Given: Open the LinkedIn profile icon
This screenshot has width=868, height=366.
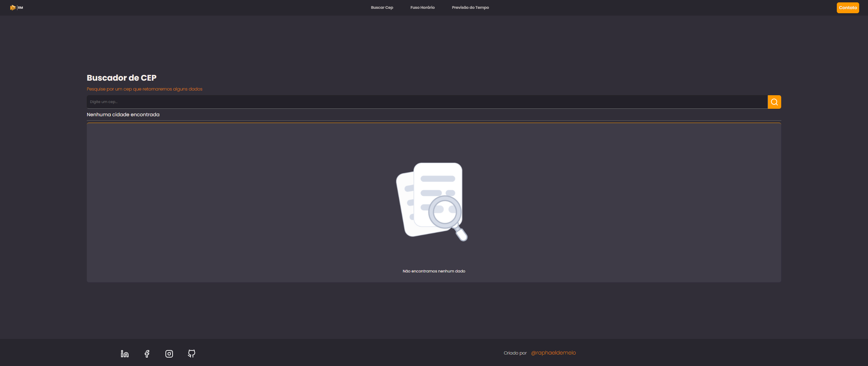Looking at the screenshot, I should click(124, 353).
